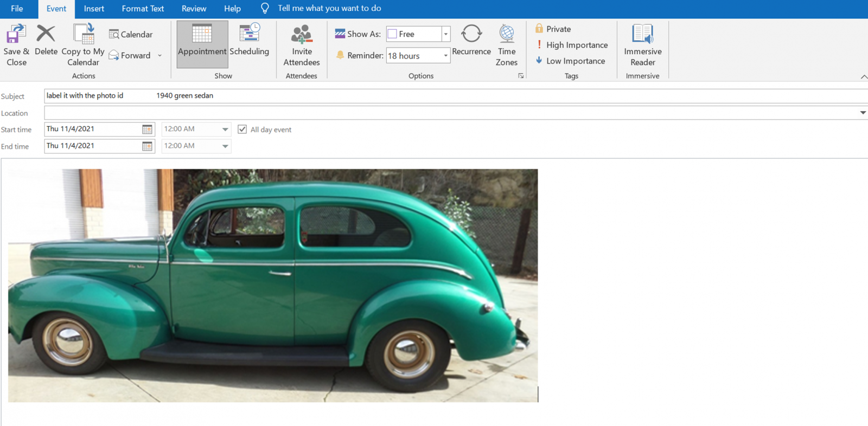The width and height of the screenshot is (868, 426).
Task: Open Start time calendar date picker
Action: point(147,129)
